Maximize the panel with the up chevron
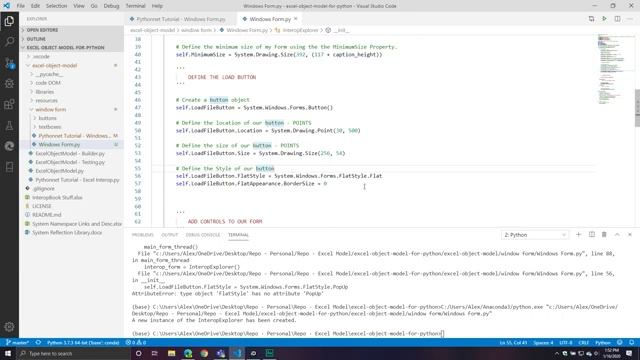The image size is (640, 360). pyautogui.click(x=617, y=235)
